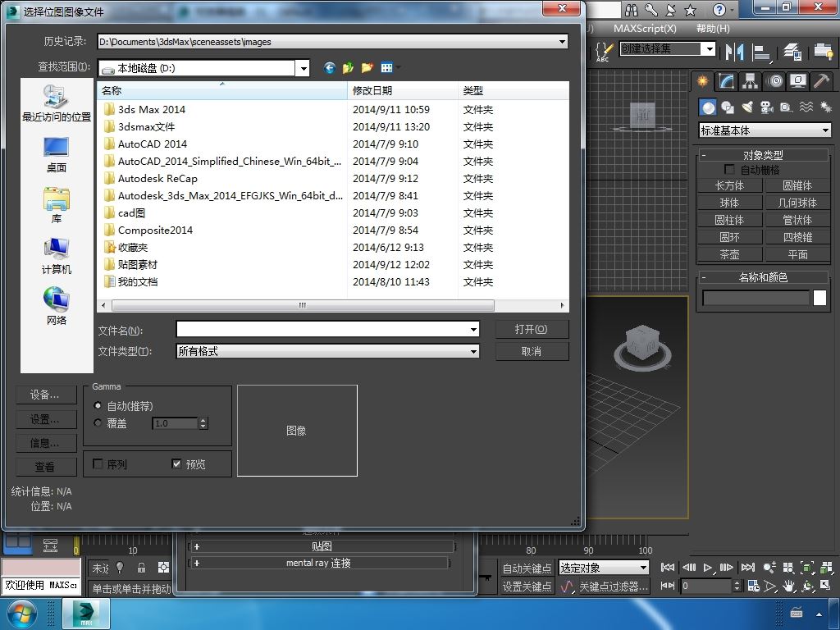Go to 桌面 in places bar
Viewport: 840px width, 630px height.
(x=57, y=155)
